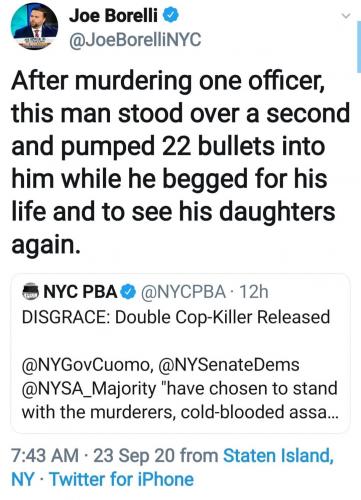
Task: Click Joe Borelli's verified badge
Action: tap(172, 16)
